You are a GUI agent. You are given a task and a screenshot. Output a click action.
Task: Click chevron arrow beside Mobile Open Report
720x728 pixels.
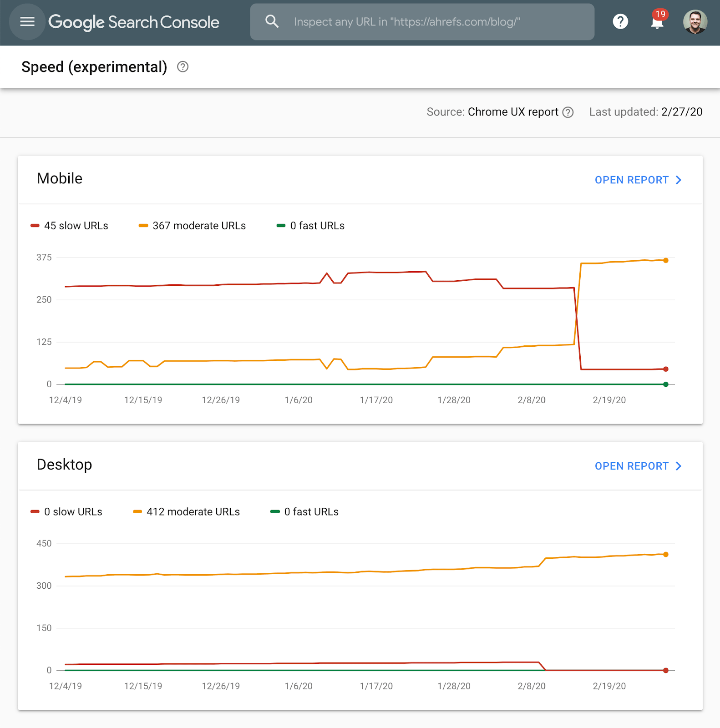pyautogui.click(x=679, y=180)
